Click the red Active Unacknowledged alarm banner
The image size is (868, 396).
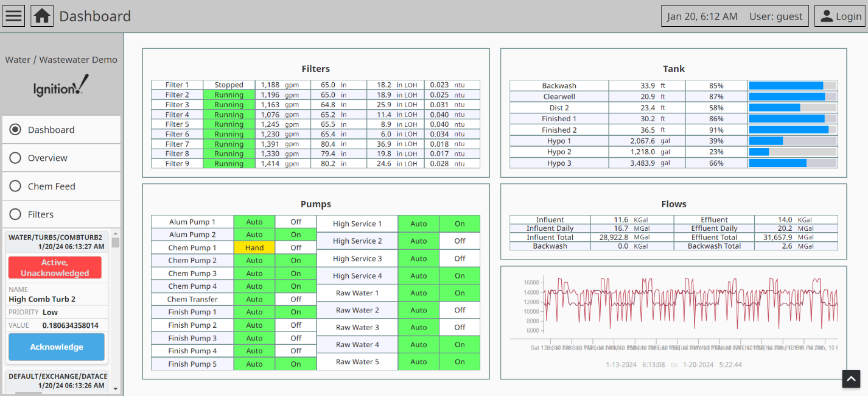55,268
